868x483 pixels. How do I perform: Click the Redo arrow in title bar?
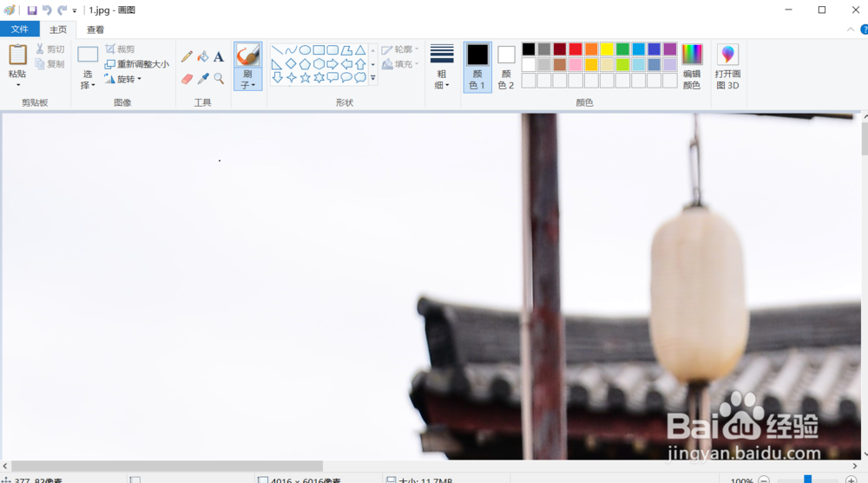(x=62, y=10)
